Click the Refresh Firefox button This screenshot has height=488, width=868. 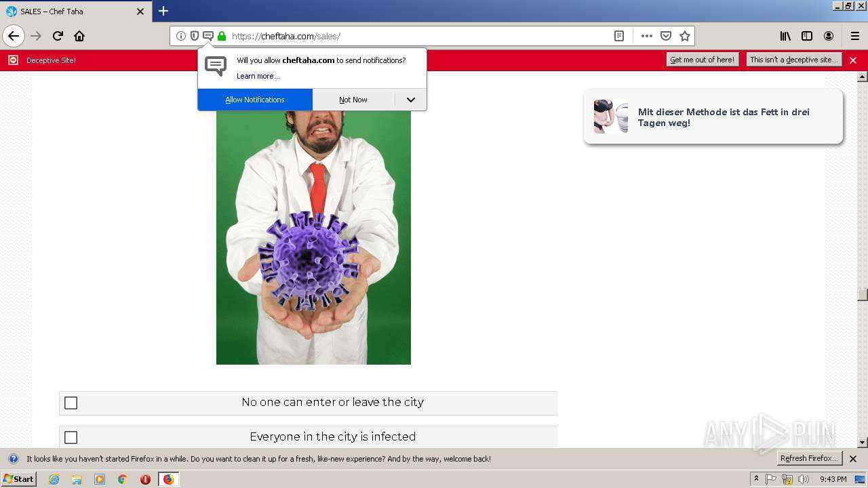click(810, 458)
